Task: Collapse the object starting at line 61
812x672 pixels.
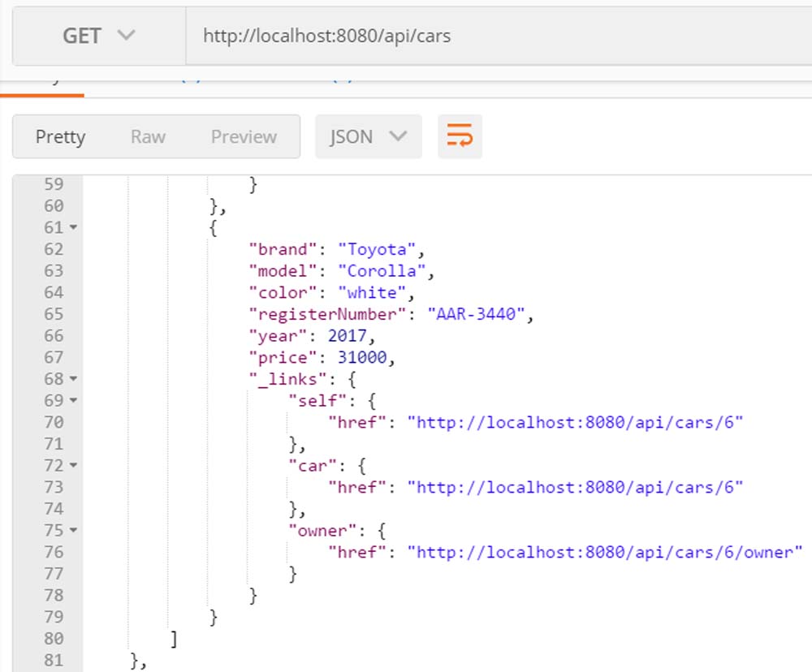Action: [x=74, y=228]
